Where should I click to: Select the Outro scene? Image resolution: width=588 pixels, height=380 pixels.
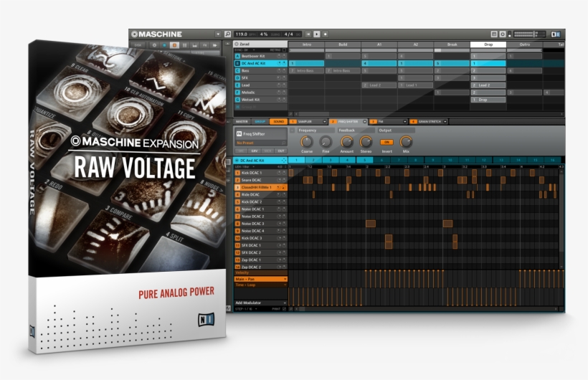[525, 44]
